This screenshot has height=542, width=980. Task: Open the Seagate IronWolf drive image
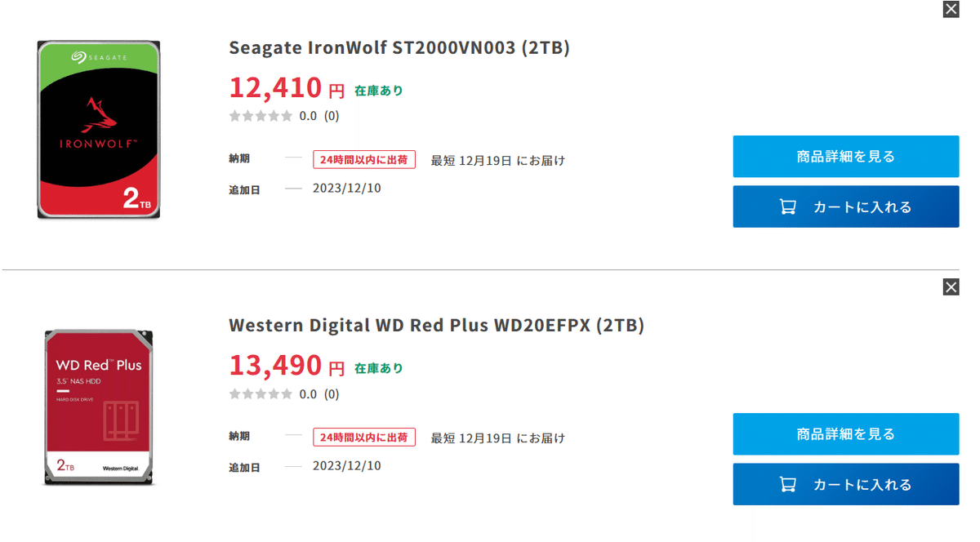pos(98,130)
